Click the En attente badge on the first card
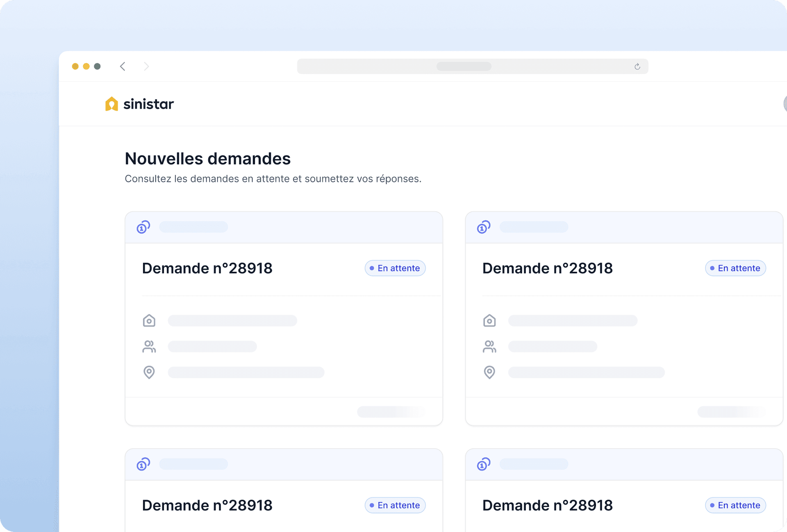787x532 pixels. point(395,268)
